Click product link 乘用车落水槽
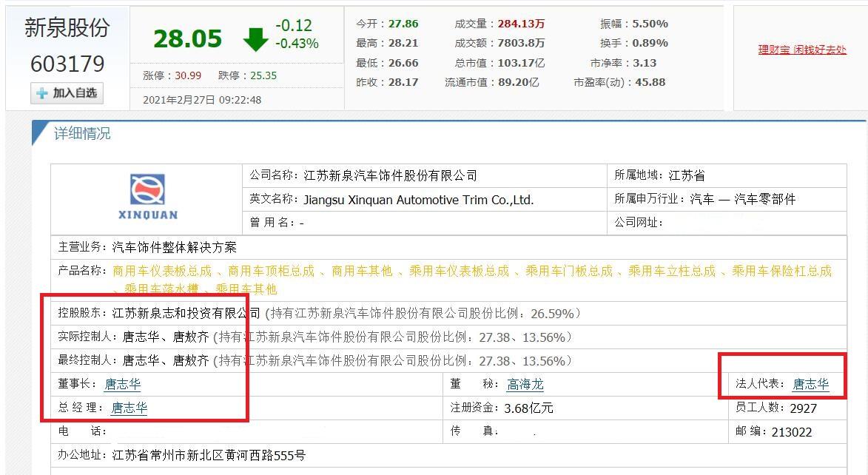Viewport: 868px width, 475px height. tap(161, 289)
